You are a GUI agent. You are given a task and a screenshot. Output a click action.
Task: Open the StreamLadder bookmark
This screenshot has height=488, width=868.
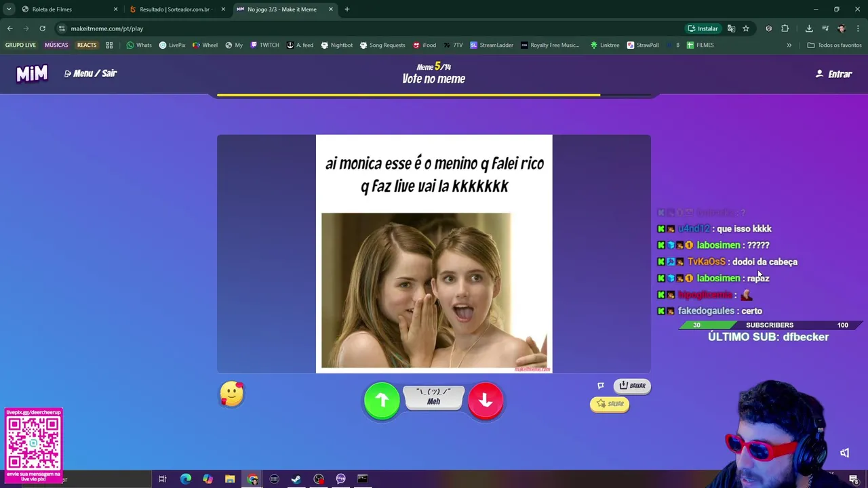click(x=492, y=45)
